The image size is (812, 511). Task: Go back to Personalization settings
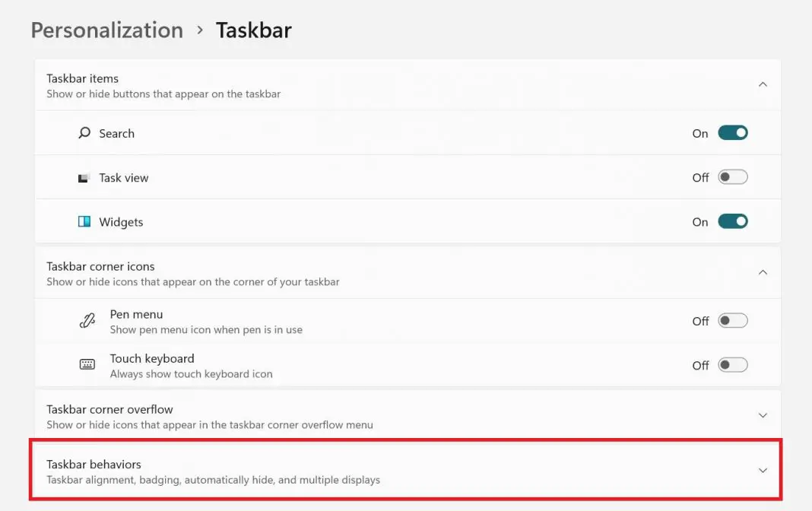tap(106, 30)
